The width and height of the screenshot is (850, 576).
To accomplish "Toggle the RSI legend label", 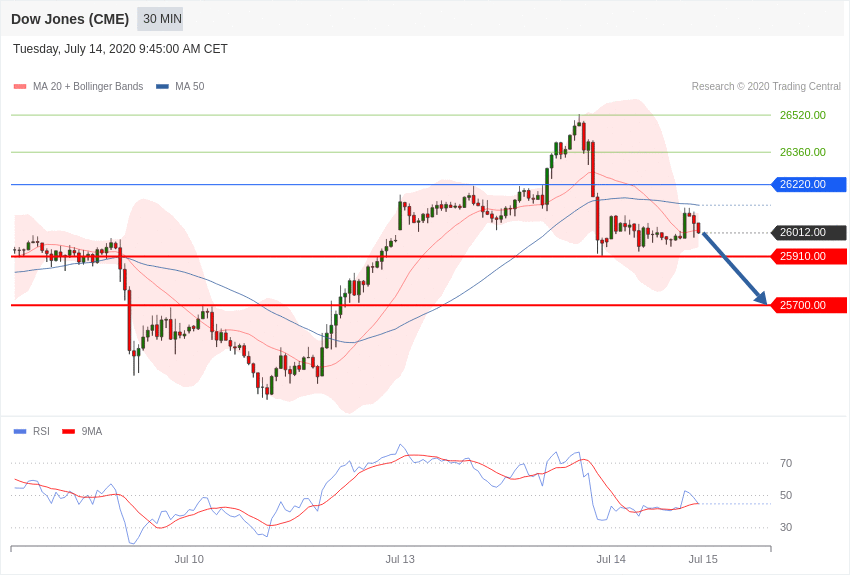I will pos(41,431).
